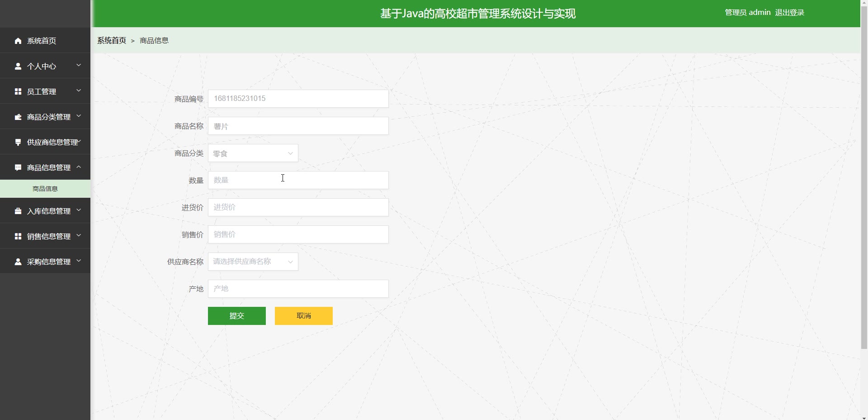Open the 供应商名称 dropdown
Viewport: 868px width, 420px height.
click(253, 262)
